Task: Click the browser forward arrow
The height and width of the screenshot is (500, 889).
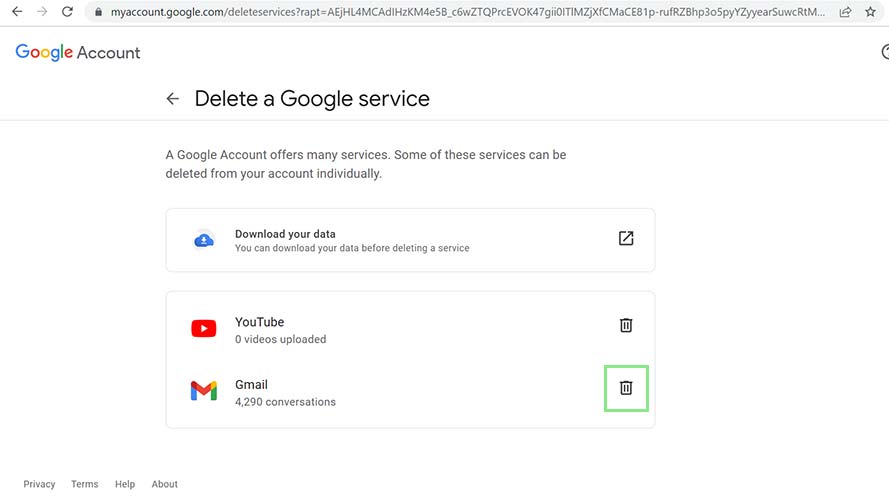Action: click(42, 11)
